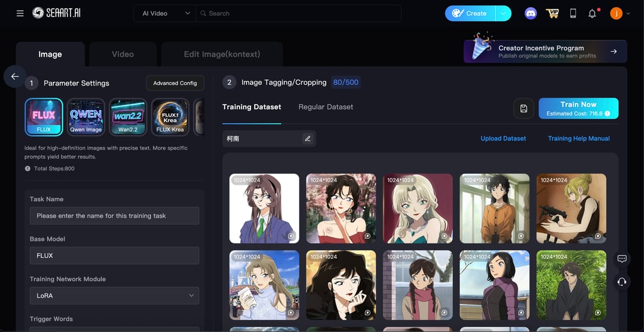The width and height of the screenshot is (644, 332).
Task: Select the FLUX model card
Action: tap(44, 117)
